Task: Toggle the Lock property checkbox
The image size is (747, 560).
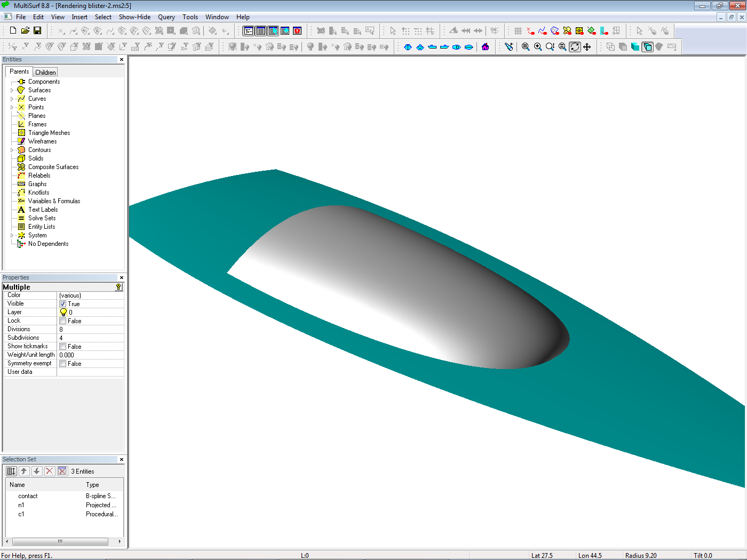Action: [x=62, y=321]
